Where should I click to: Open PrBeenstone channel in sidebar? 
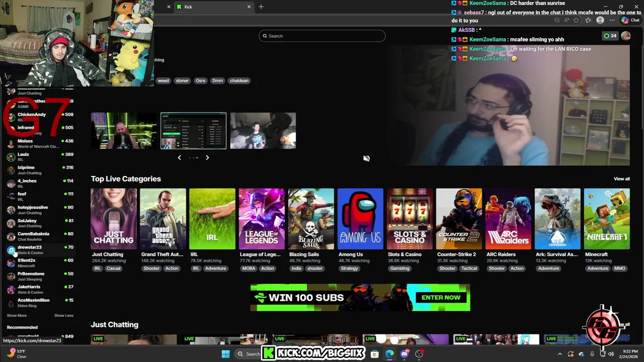pyautogui.click(x=40, y=276)
